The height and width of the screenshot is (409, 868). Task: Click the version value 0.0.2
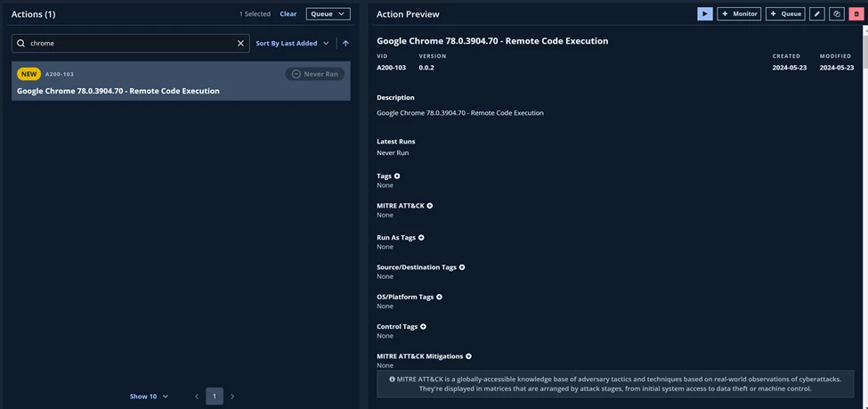click(426, 68)
